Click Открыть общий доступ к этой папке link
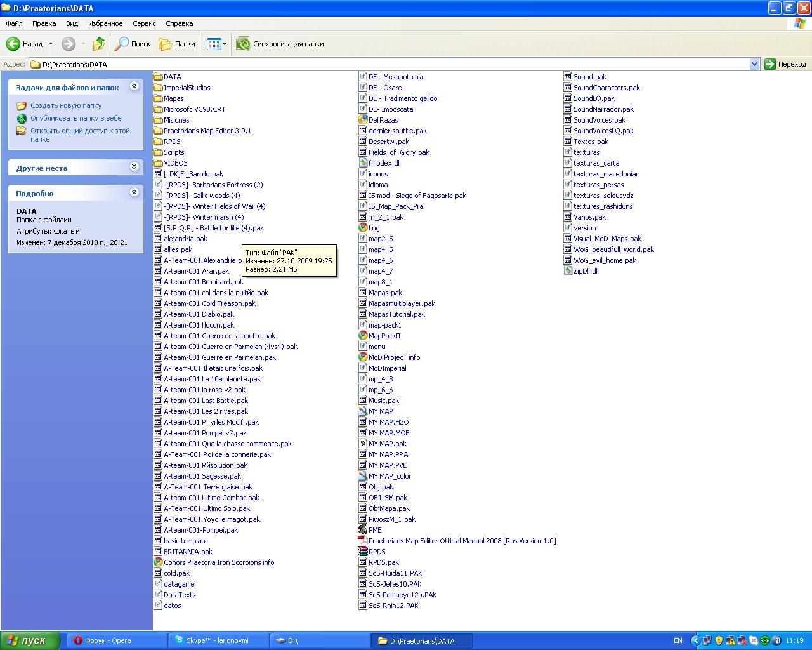The image size is (812, 650). pos(80,135)
